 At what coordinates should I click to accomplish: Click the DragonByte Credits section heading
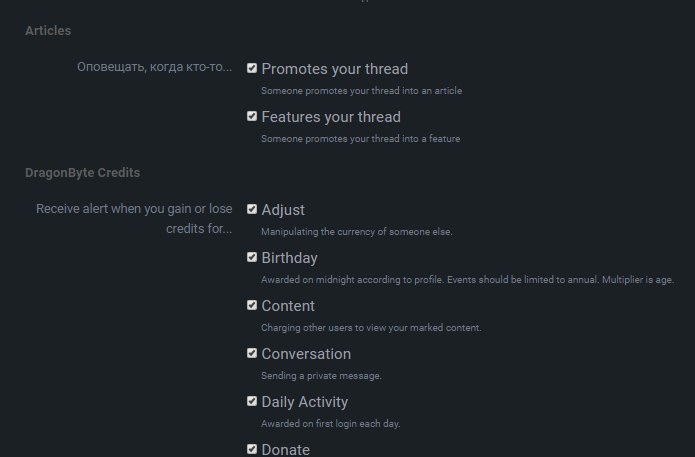[x=82, y=172]
